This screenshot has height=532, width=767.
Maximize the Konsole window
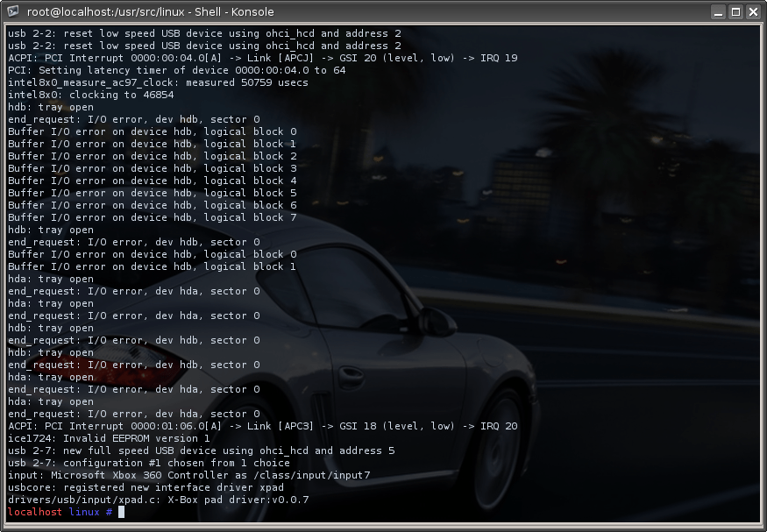pyautogui.click(x=735, y=11)
